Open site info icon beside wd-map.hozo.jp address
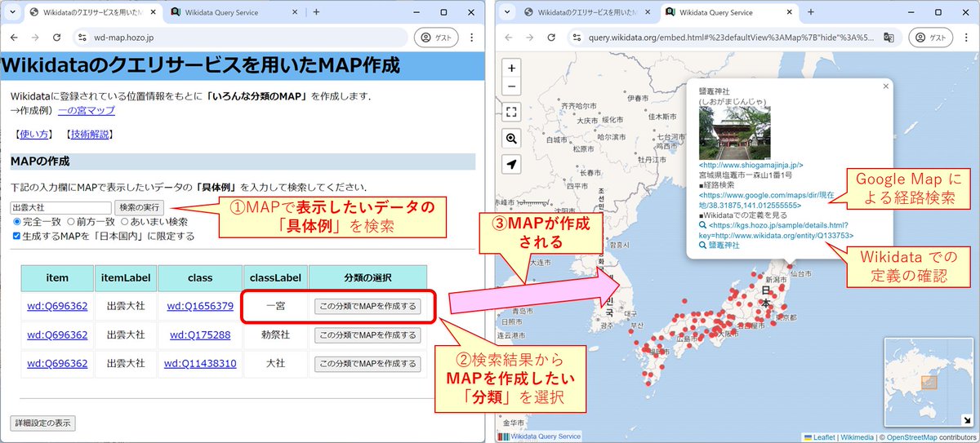The width and height of the screenshot is (980, 443). (x=81, y=38)
